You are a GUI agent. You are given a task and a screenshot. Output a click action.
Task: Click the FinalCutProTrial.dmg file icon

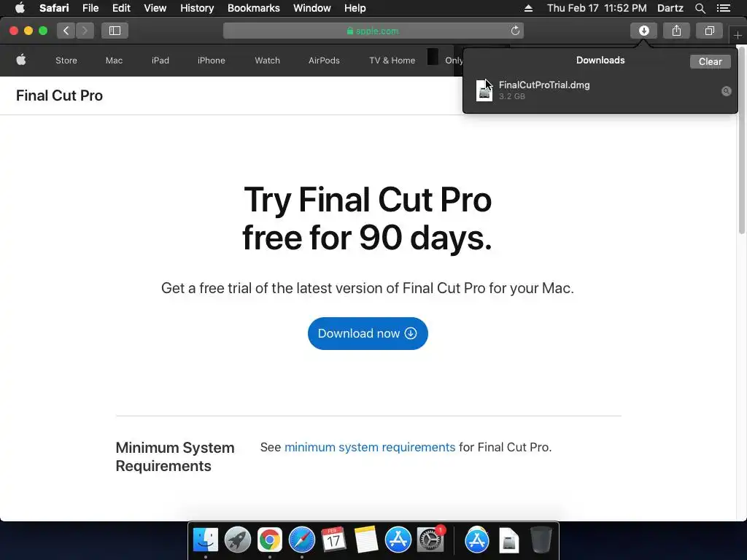click(x=484, y=90)
